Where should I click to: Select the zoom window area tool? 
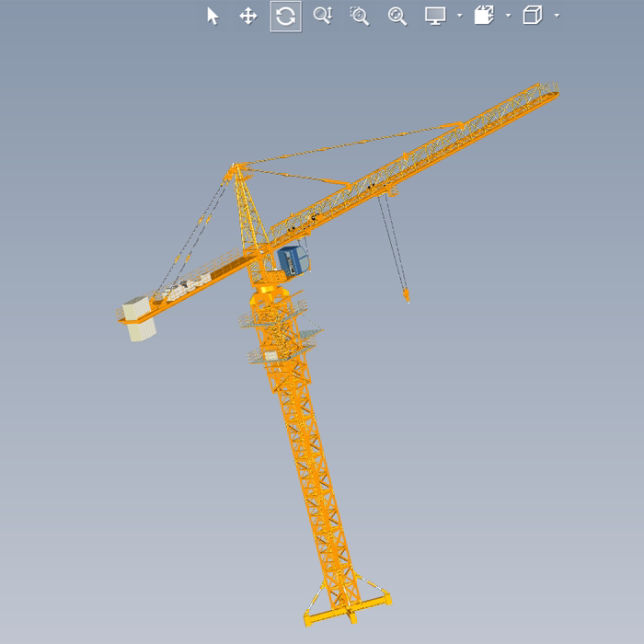pyautogui.click(x=360, y=16)
